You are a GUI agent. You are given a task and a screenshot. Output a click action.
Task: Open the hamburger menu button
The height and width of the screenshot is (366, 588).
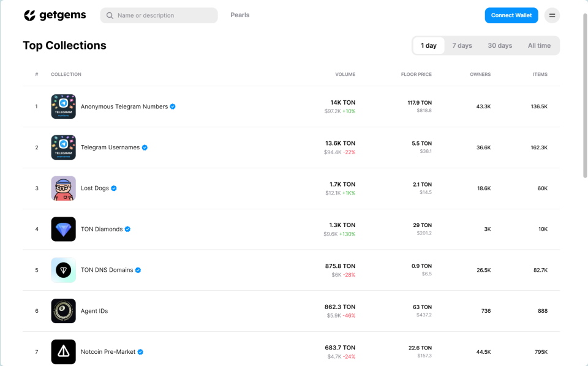point(552,15)
